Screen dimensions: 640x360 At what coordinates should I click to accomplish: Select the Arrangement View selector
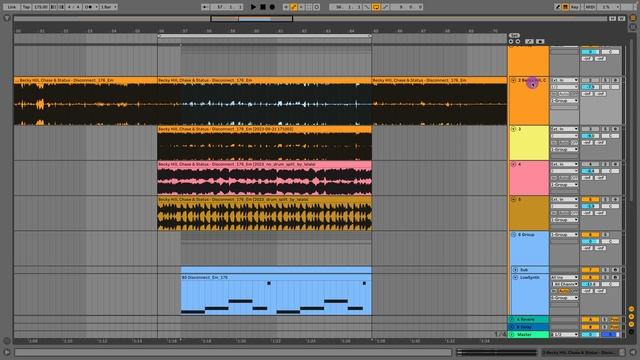click(633, 18)
